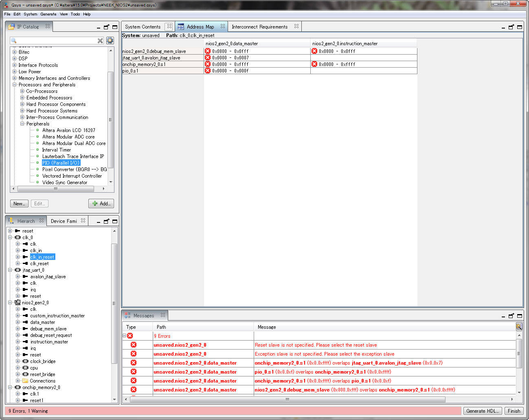Expand the Embedded Processors subcategory
This screenshot has width=529, height=420.
[22, 98]
